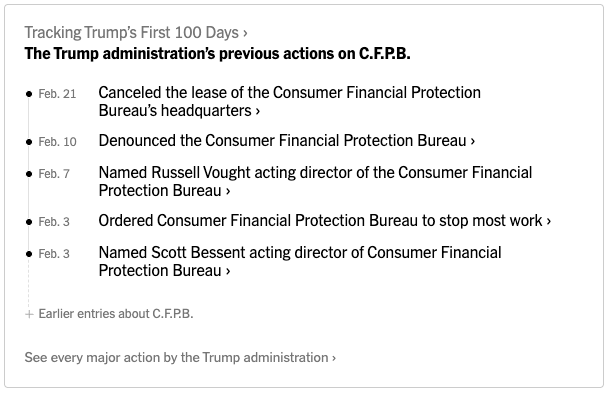Open 'Denounced the Consumer Financial Protection Bureau' entry

click(287, 140)
